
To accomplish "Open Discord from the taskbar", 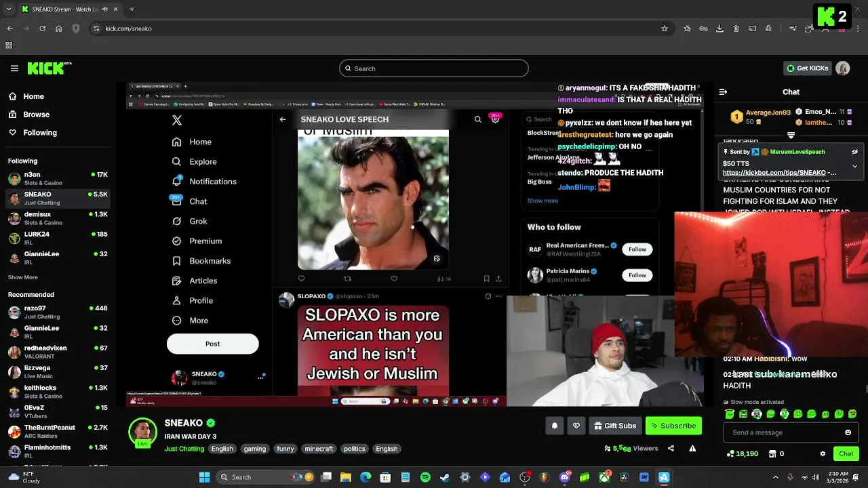I will [564, 477].
